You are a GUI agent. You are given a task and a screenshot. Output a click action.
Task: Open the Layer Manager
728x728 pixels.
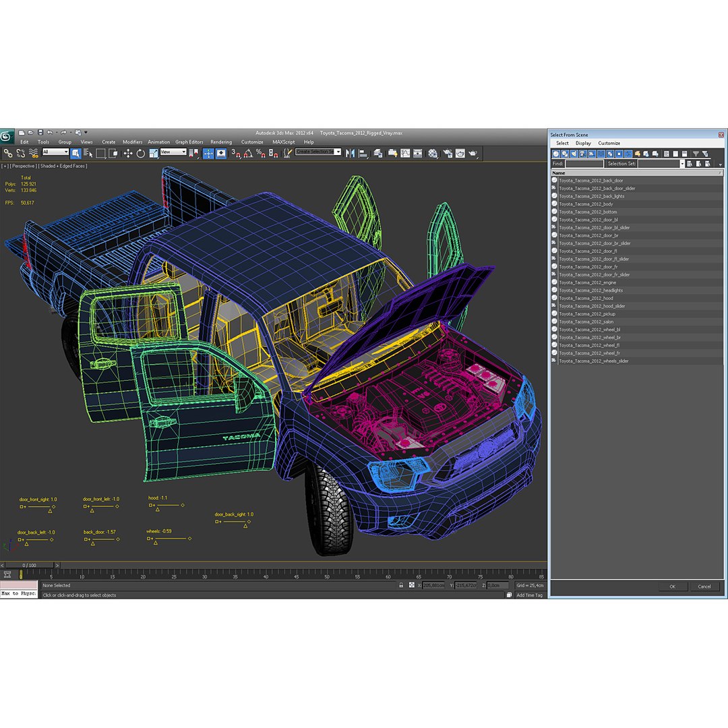(x=377, y=153)
